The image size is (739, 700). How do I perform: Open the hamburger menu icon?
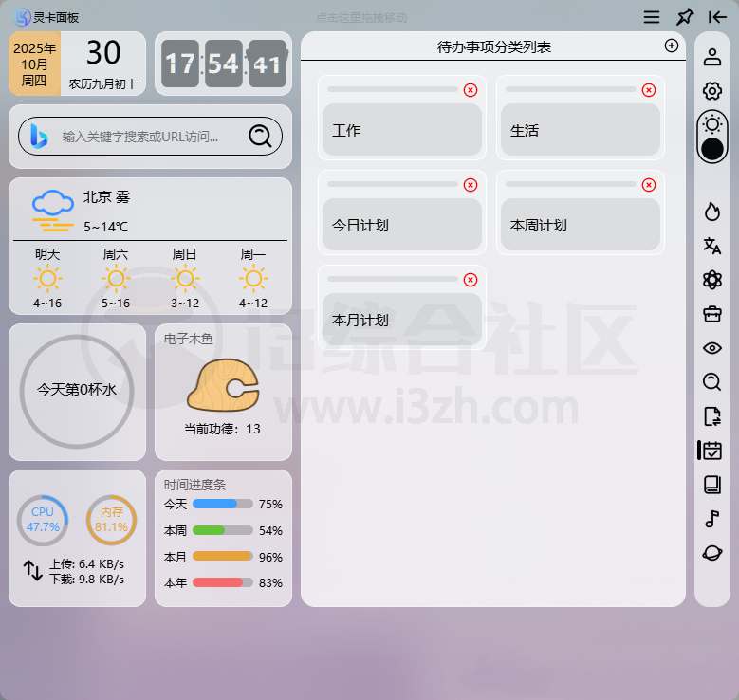coord(652,17)
